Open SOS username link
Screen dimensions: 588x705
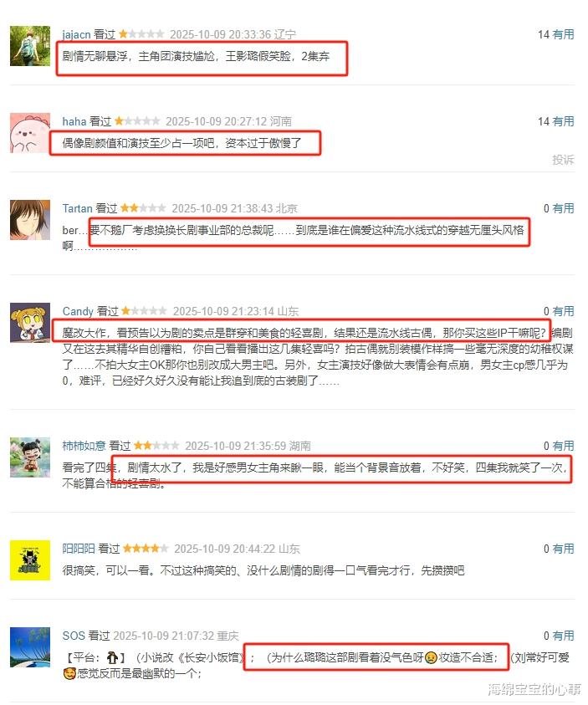(x=74, y=636)
